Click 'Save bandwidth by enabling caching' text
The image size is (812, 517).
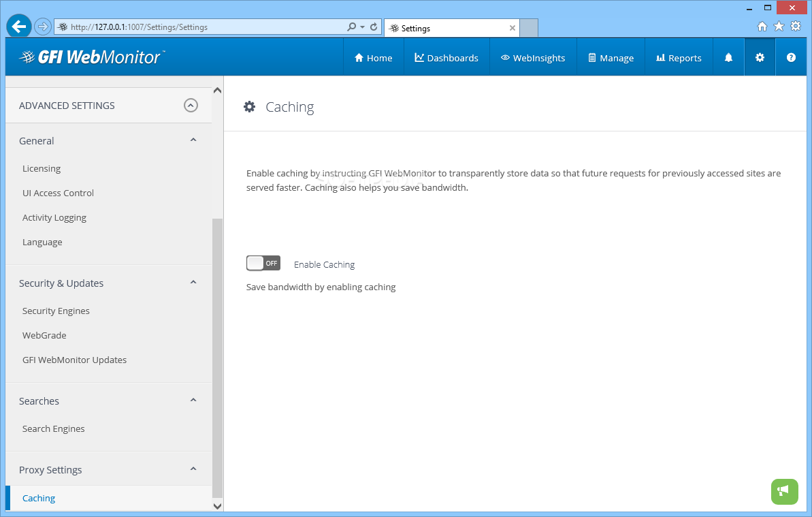(321, 287)
